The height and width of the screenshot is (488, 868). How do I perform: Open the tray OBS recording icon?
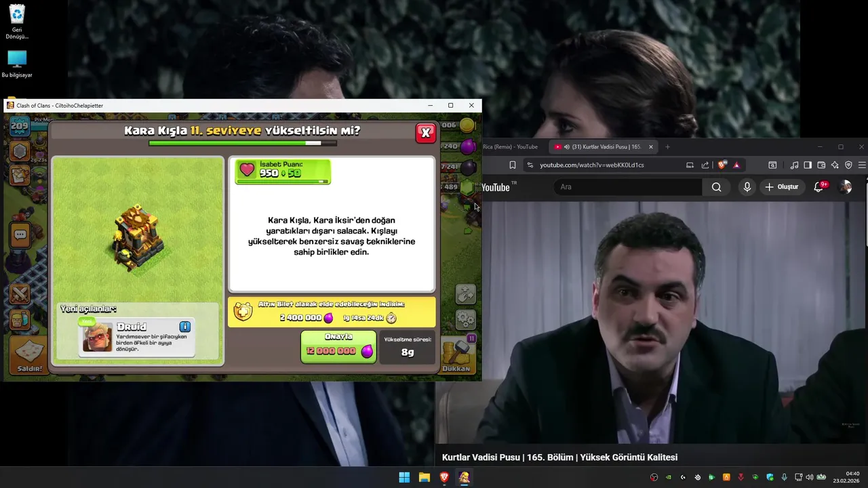(x=654, y=477)
